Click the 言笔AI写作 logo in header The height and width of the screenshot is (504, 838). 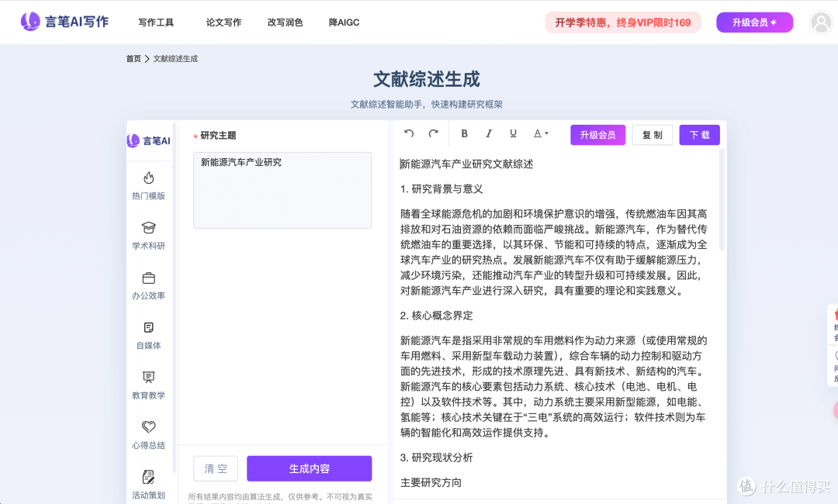[64, 22]
